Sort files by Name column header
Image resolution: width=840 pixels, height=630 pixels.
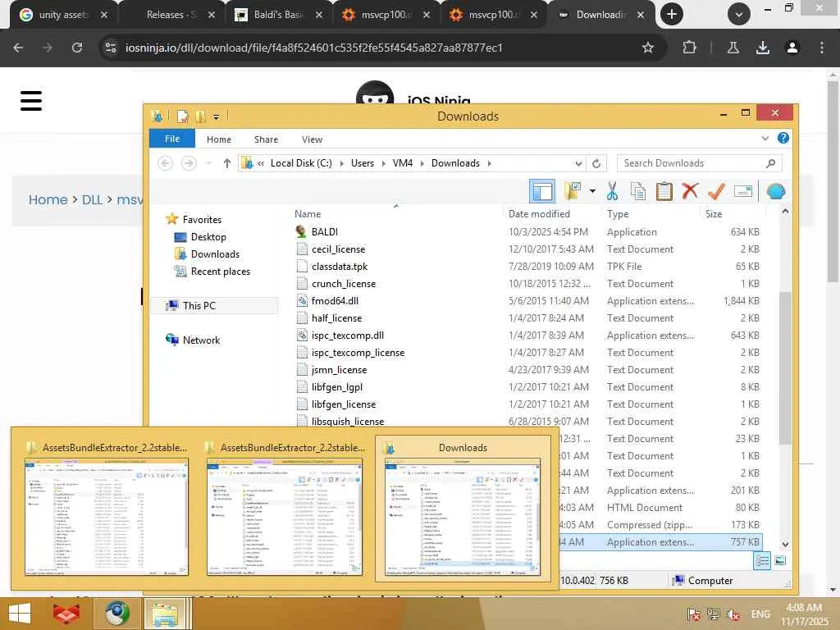(x=308, y=214)
